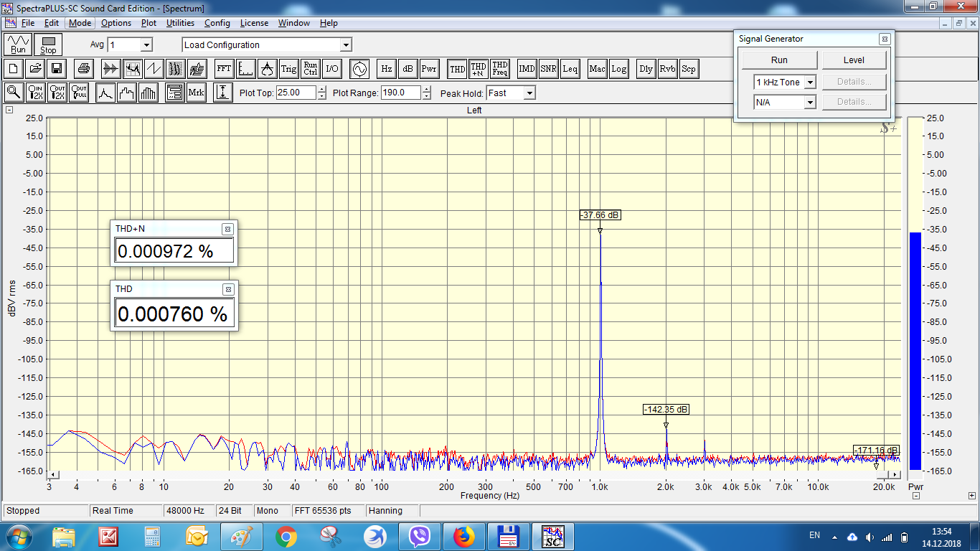The width and height of the screenshot is (980, 551).
Task: Click the Mrk marker toolbar icon
Action: [x=196, y=93]
